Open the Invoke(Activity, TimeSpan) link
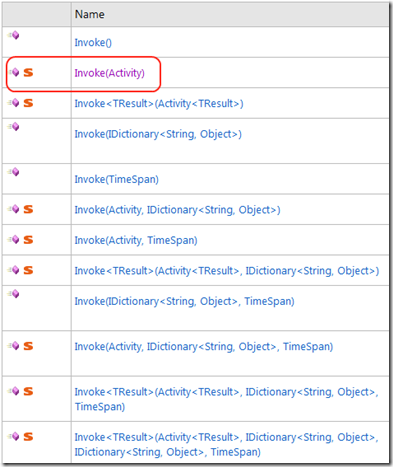Viewport: 393px width, 467px height. [x=136, y=240]
